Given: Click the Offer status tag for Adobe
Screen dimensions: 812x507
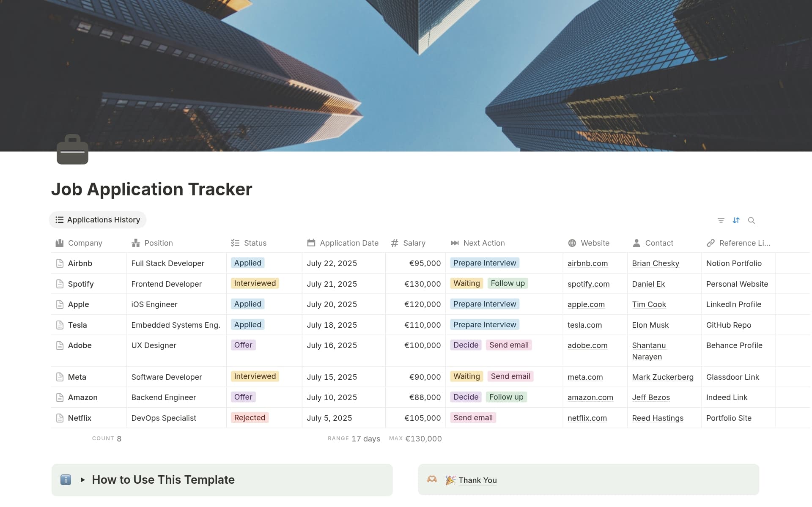Looking at the screenshot, I should point(243,345).
